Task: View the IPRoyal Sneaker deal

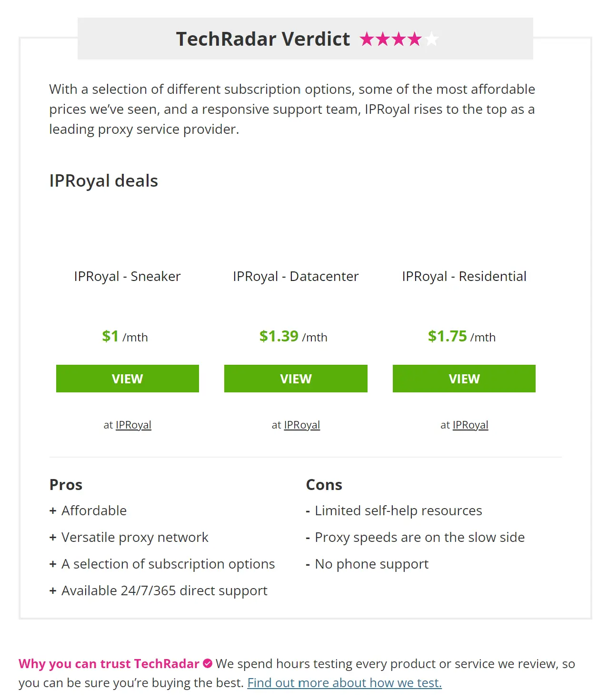Action: (x=128, y=379)
